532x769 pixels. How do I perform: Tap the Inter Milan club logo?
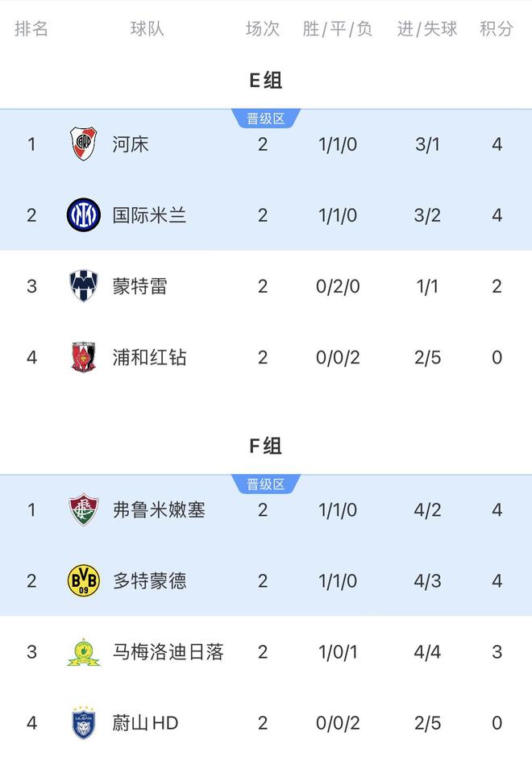[x=84, y=215]
